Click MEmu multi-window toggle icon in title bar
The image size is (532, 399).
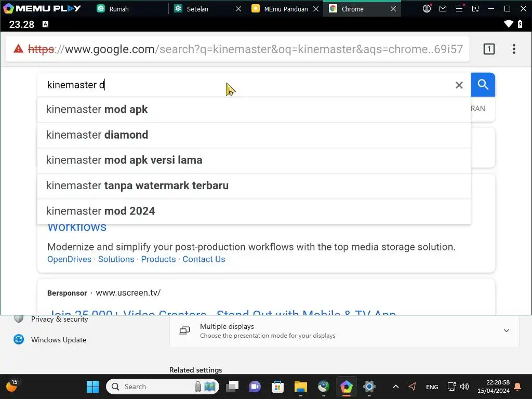pyautogui.click(x=475, y=9)
